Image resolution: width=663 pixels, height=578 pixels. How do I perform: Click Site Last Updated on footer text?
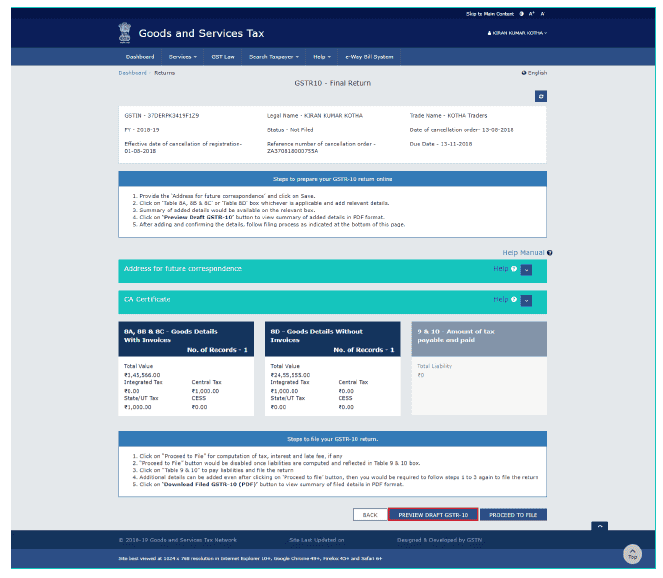(x=317, y=540)
